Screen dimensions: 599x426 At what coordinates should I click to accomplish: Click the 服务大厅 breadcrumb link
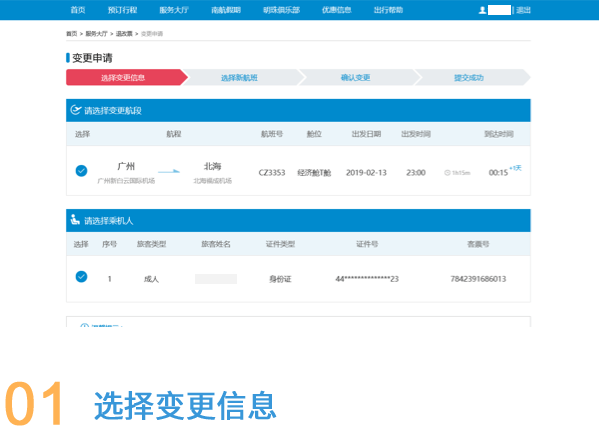pos(96,34)
